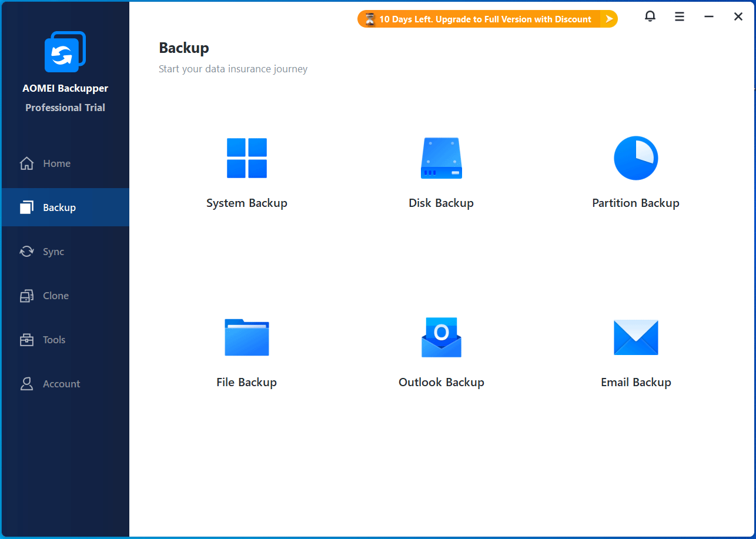This screenshot has width=756, height=539.
Task: Open the hamburger menu icon
Action: 680,17
